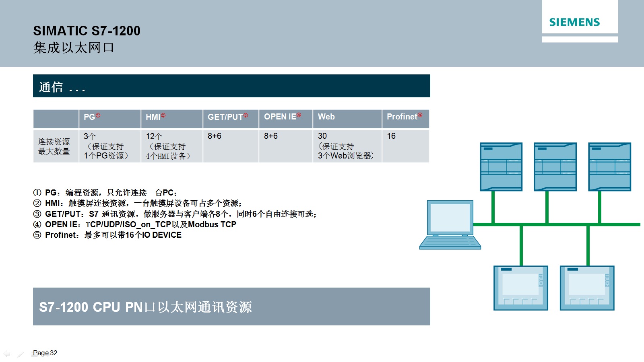The height and width of the screenshot is (362, 644).
Task: Click footnote ① about PG 编程资源
Action: pyautogui.click(x=105, y=193)
